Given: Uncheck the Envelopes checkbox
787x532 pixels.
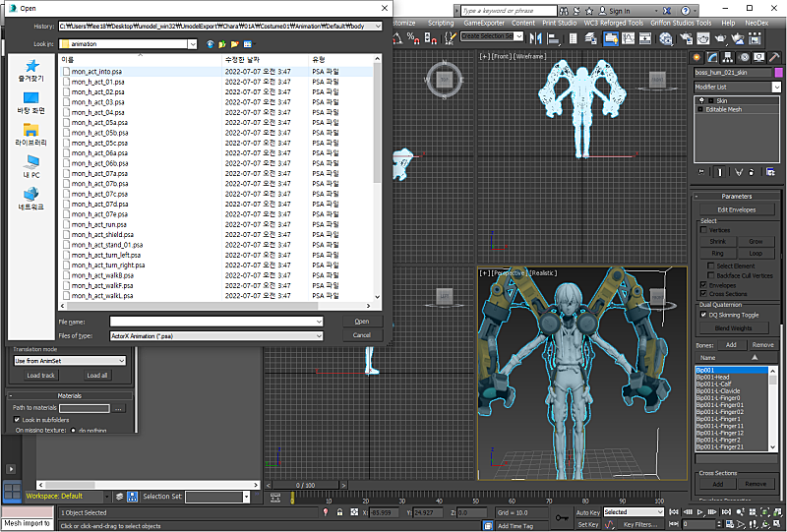Looking at the screenshot, I should point(702,285).
